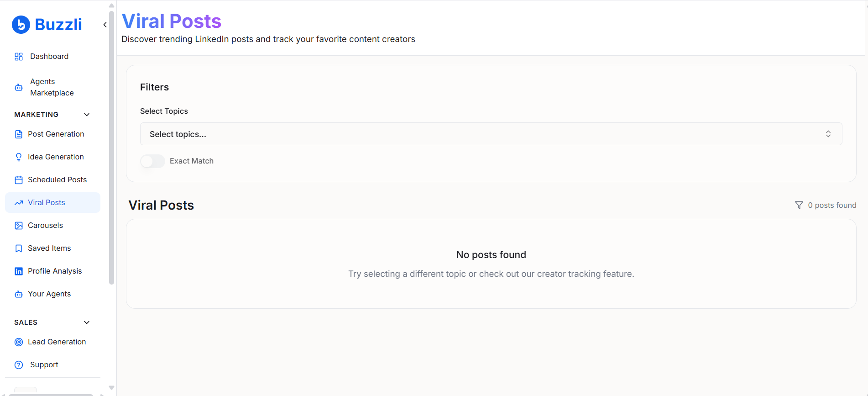Viewport: 868px width, 396px height.
Task: Click the Lead Generation target icon
Action: 18,342
